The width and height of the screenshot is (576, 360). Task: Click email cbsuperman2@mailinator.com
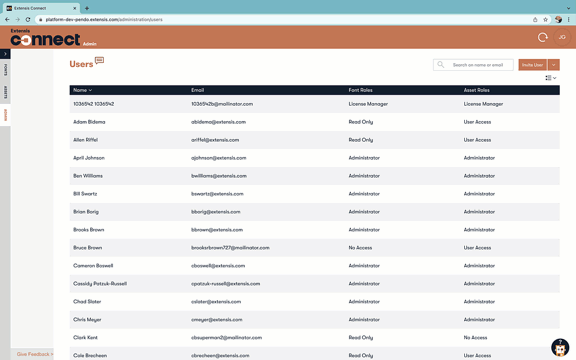click(226, 338)
